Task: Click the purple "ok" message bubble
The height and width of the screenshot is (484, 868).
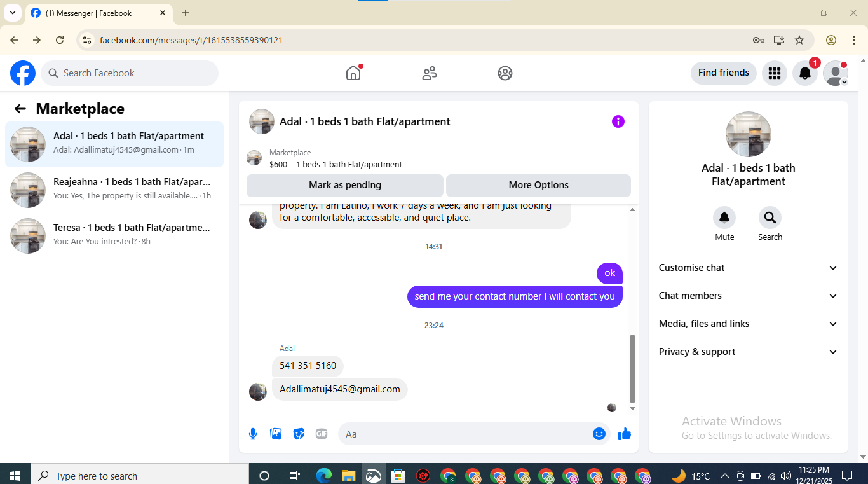Action: click(610, 273)
